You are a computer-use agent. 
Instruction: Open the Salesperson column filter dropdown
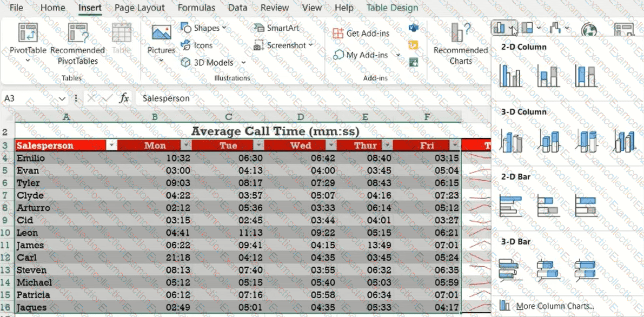click(112, 146)
